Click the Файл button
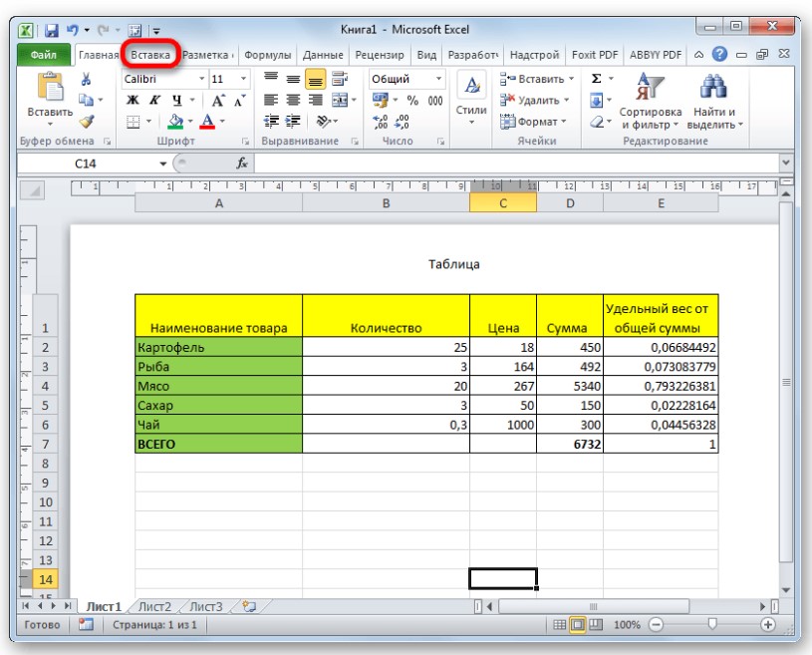The width and height of the screenshot is (812, 655). pyautogui.click(x=43, y=55)
